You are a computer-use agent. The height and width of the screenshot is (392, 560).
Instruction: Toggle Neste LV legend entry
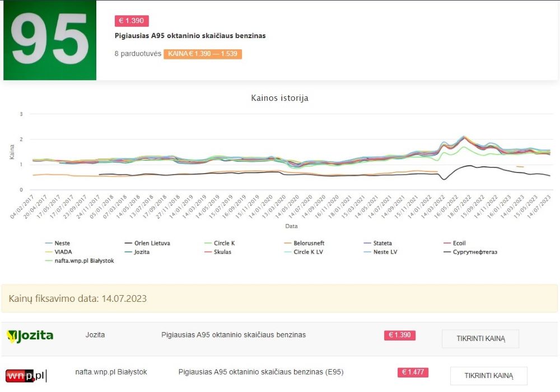(x=380, y=251)
